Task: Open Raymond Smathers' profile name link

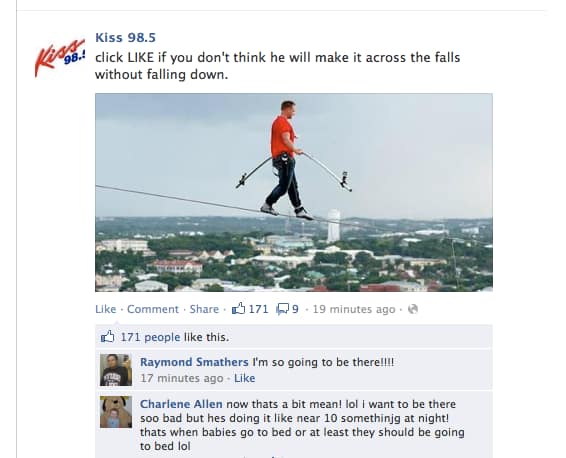Action: 194,362
